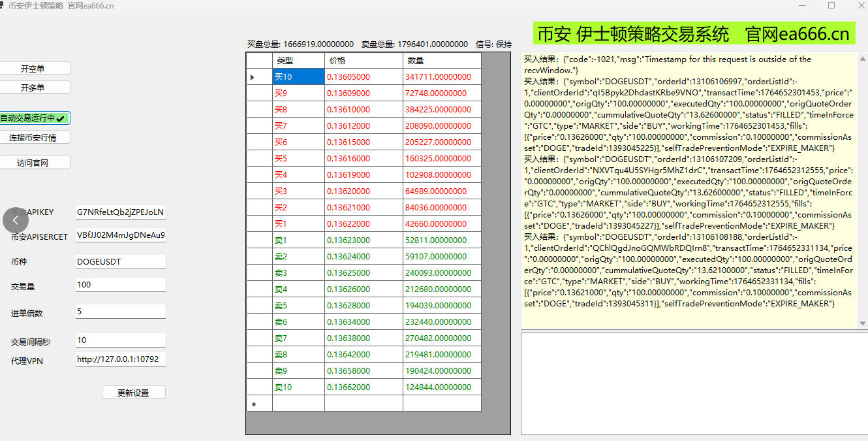Click the round back arrow icon
This screenshot has height=441, width=868.
point(16,220)
